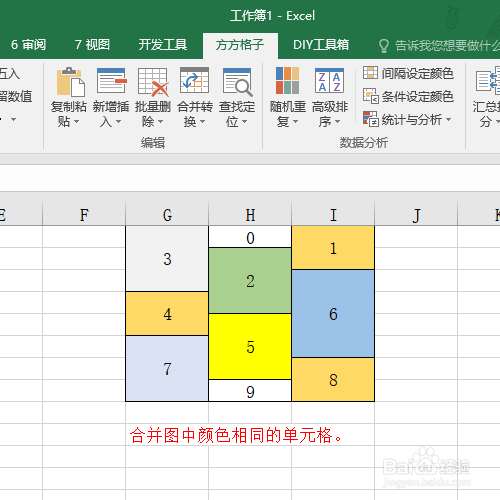Viewport: 500px width, 500px height.
Task: Select the gray merged cell containing 3
Action: [x=167, y=259]
